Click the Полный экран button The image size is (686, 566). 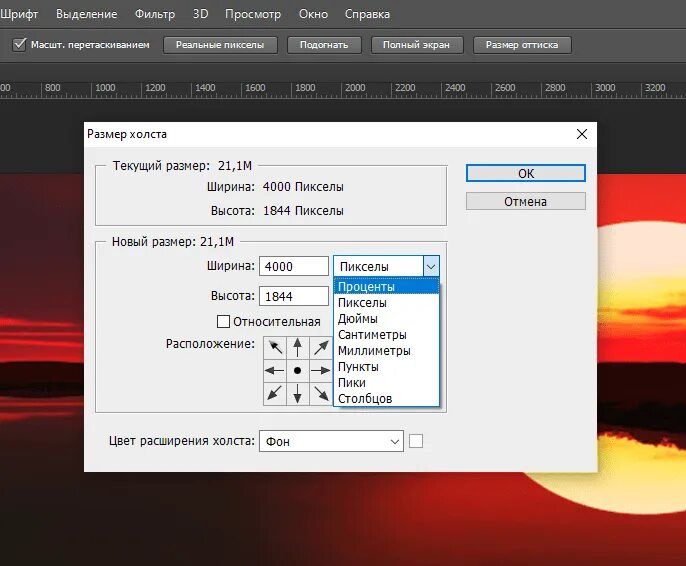pos(416,45)
